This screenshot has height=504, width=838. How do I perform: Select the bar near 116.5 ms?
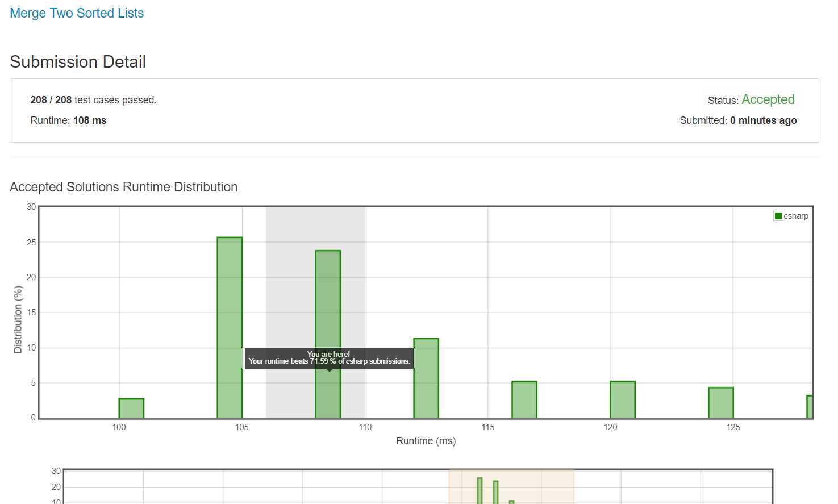(524, 400)
